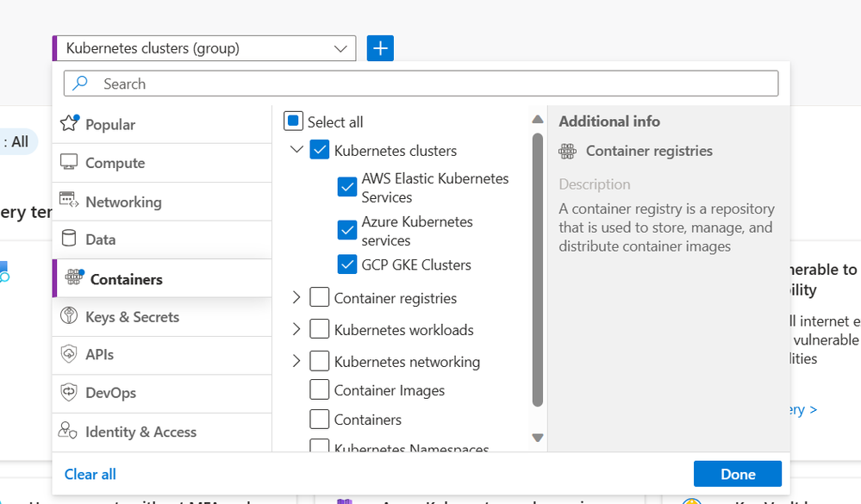Click Container registries icon in Additional info
Screen dimensions: 861x504
568,151
